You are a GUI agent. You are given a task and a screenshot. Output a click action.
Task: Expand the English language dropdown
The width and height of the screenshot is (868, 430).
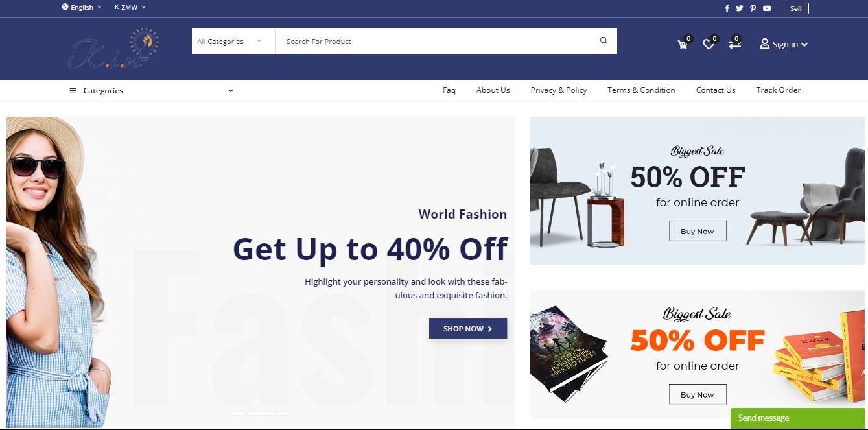pyautogui.click(x=82, y=7)
